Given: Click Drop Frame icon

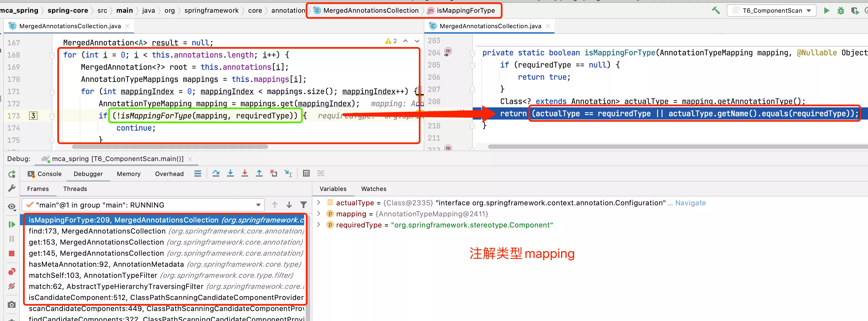Looking at the screenshot, I should point(274,174).
